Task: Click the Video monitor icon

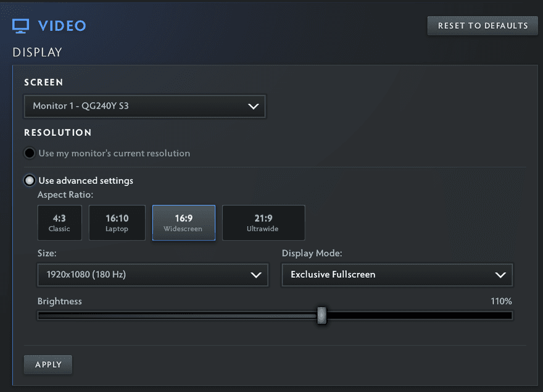Action: (x=21, y=26)
